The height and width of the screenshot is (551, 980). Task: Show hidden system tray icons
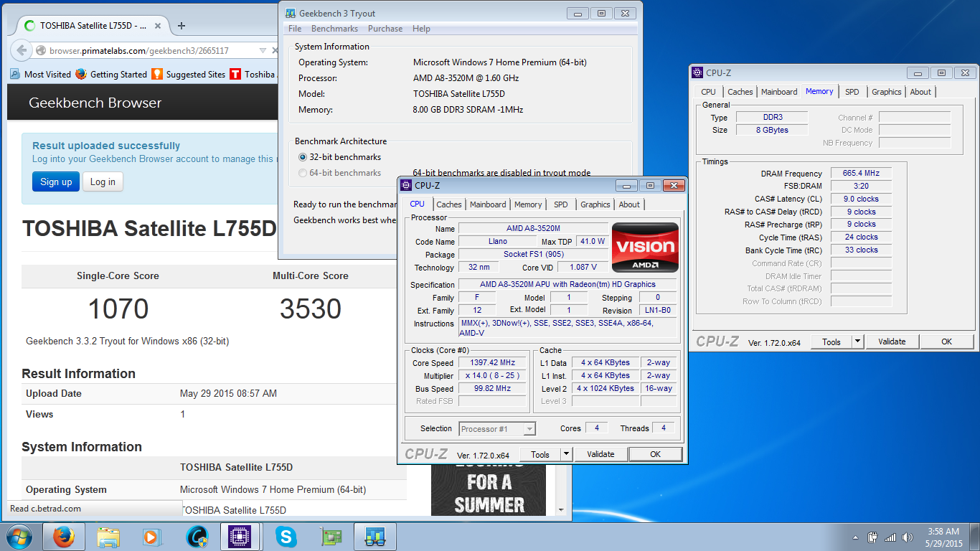(856, 537)
